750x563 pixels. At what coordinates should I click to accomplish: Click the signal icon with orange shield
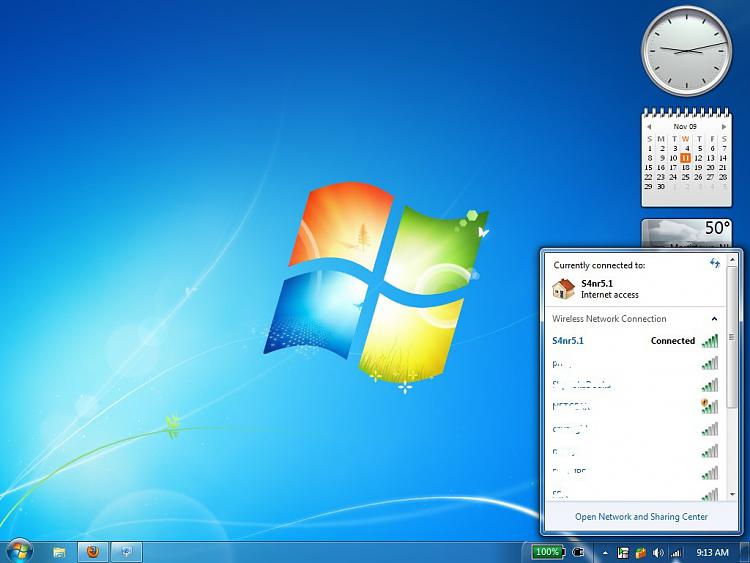[710, 407]
